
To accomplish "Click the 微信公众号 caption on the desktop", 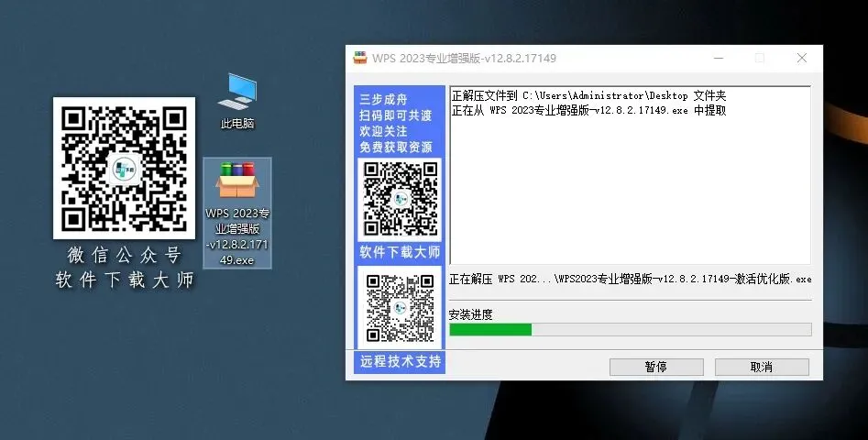I will [x=124, y=255].
